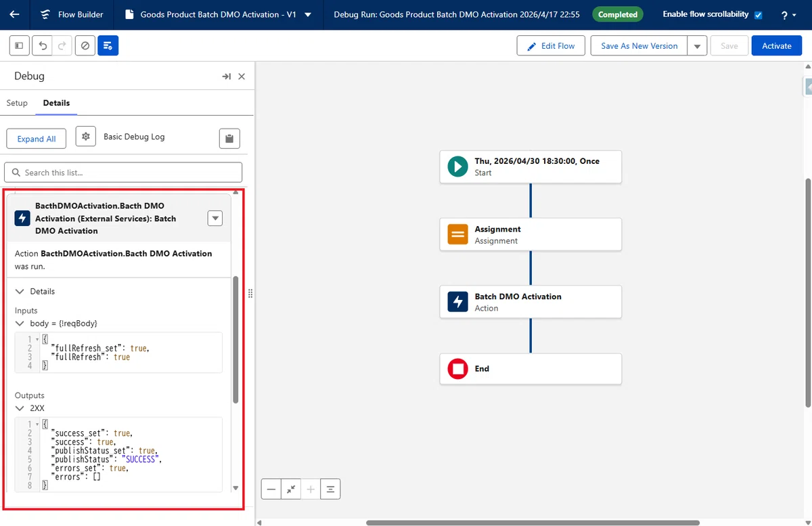Open debug log gear settings
The height and width of the screenshot is (526, 812).
point(86,137)
